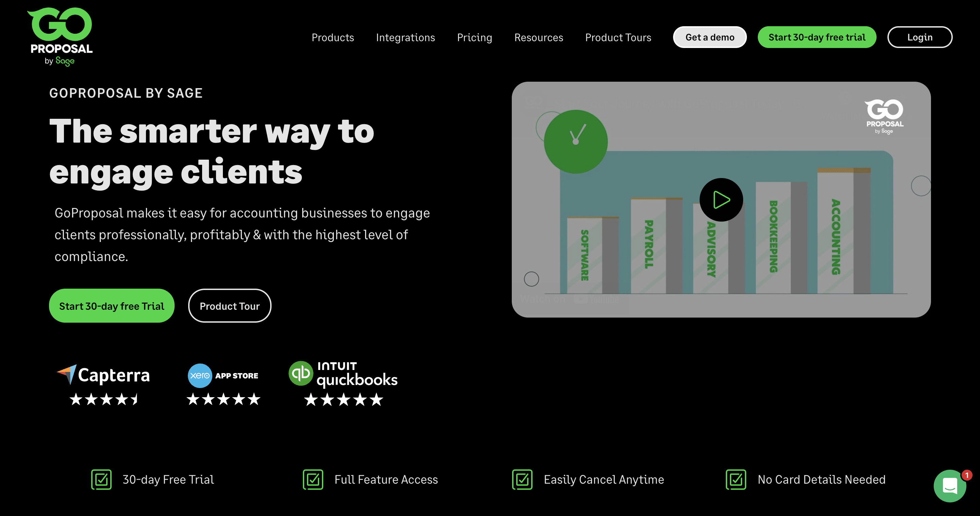Click the 'No Card Details Needed' text
The width and height of the screenshot is (980, 516).
(x=821, y=480)
